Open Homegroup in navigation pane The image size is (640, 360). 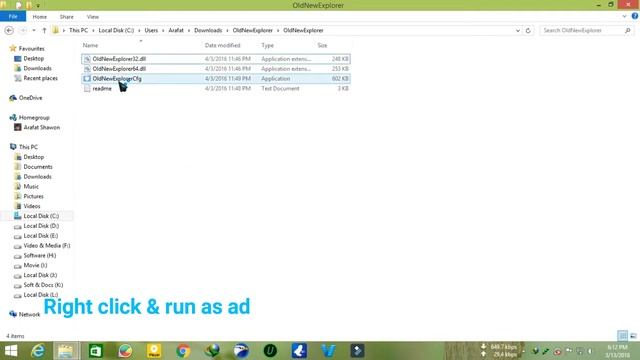point(34,118)
